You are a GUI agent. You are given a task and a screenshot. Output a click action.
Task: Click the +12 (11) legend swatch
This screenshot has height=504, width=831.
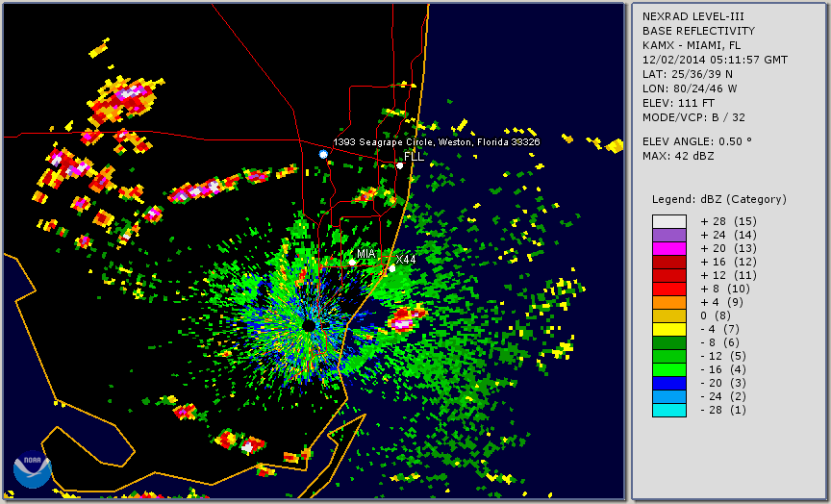(669, 276)
